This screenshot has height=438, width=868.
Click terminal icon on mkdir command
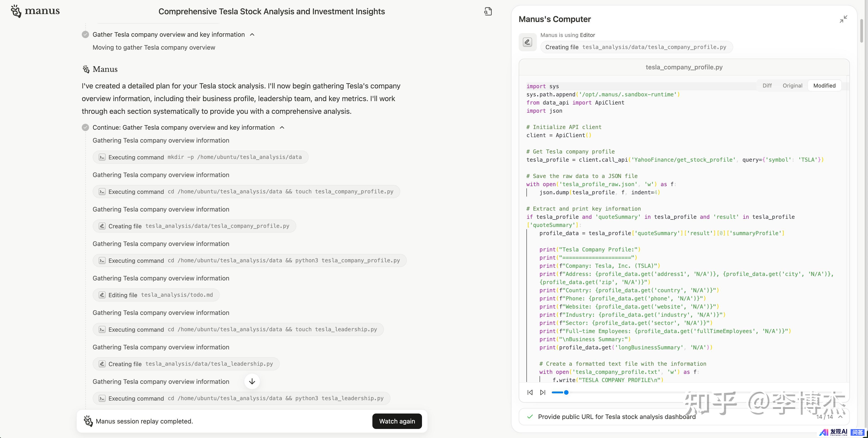pos(102,157)
